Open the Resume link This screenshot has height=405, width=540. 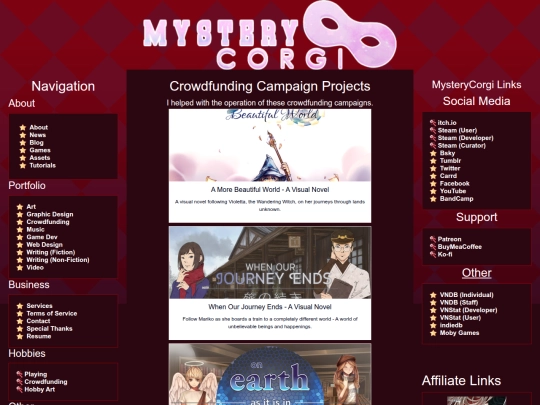[39, 336]
